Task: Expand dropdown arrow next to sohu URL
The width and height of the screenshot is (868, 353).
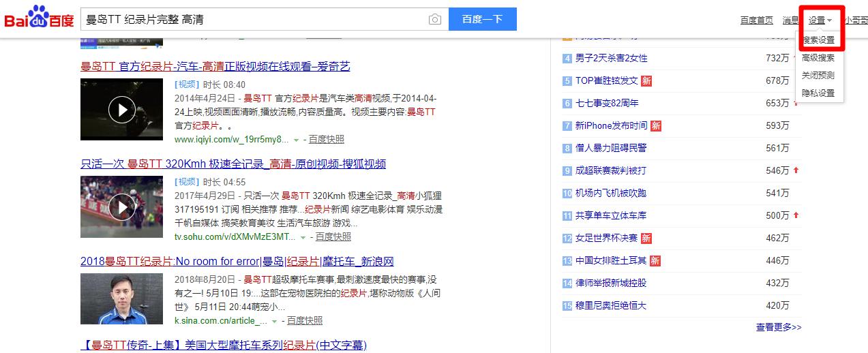Action: coord(303,237)
